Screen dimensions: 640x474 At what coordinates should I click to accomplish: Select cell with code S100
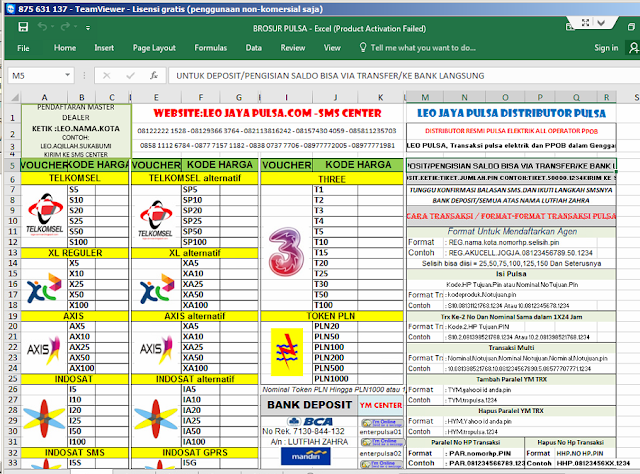pyautogui.click(x=81, y=242)
